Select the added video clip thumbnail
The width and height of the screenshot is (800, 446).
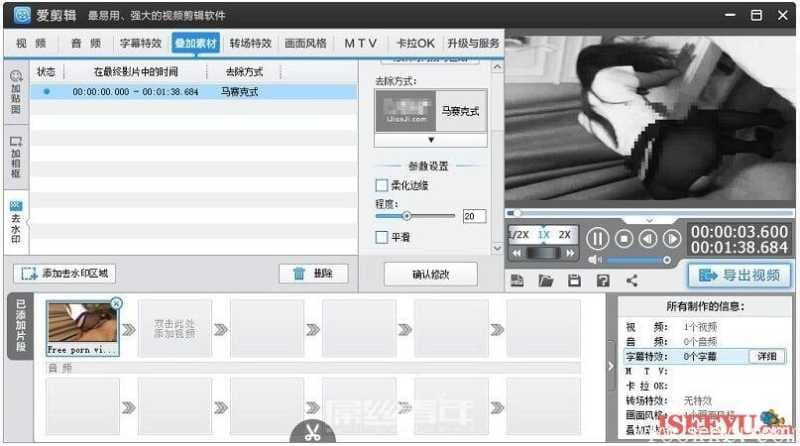point(83,327)
